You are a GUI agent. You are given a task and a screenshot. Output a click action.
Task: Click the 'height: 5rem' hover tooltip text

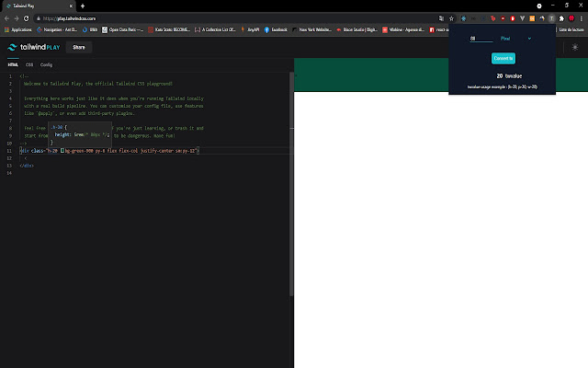[82, 134]
